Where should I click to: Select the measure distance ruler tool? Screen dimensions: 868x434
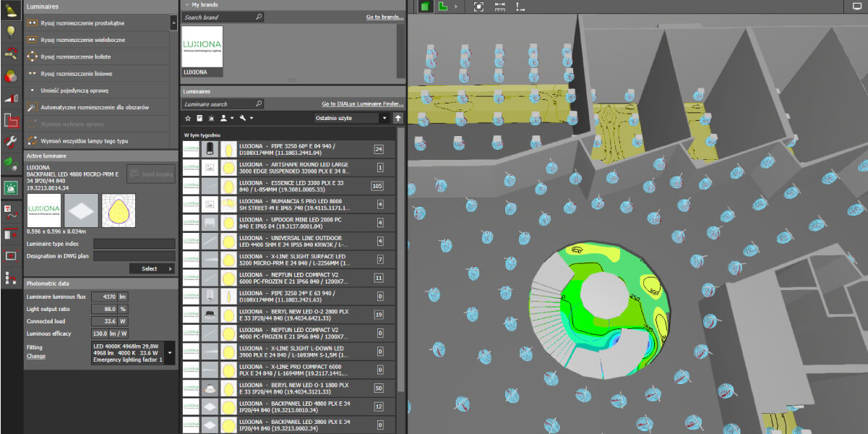coord(499,7)
